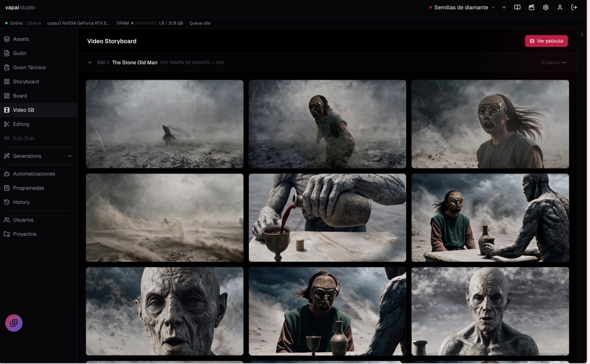This screenshot has width=590, height=364.
Task: Open the user profile icon
Action: click(x=560, y=7)
